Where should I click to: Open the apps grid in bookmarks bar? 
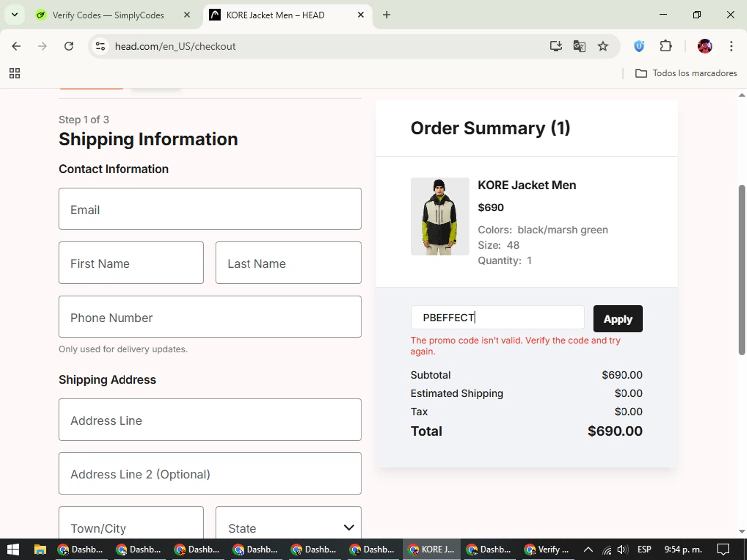point(15,73)
